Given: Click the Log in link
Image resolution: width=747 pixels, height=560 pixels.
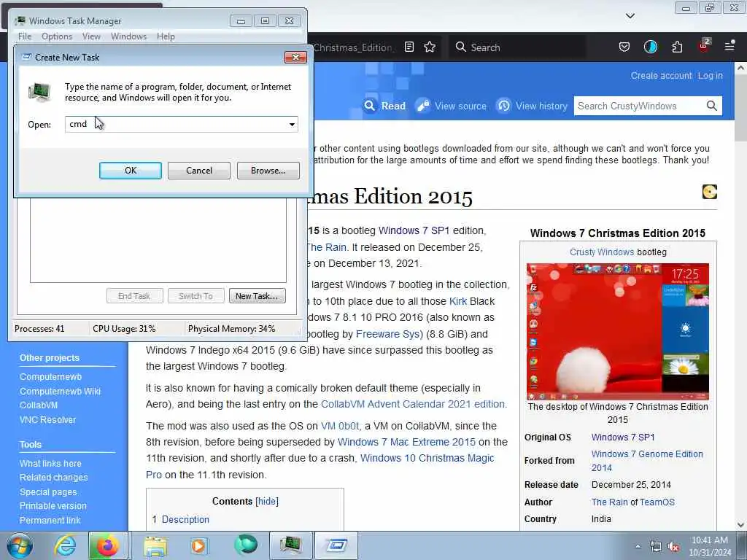Looking at the screenshot, I should tap(711, 76).
